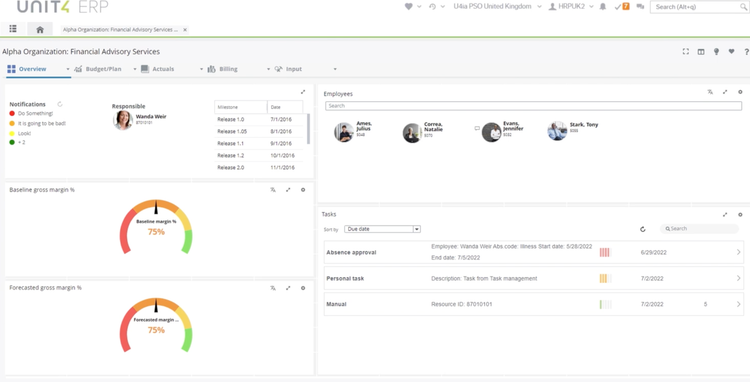
Task: Expand the Tasks panel
Action: click(x=725, y=215)
